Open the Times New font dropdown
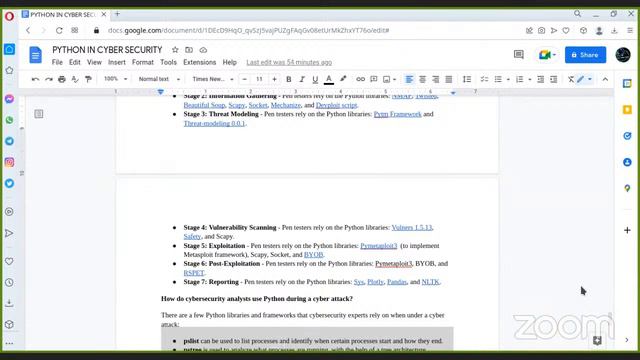 tap(213, 79)
